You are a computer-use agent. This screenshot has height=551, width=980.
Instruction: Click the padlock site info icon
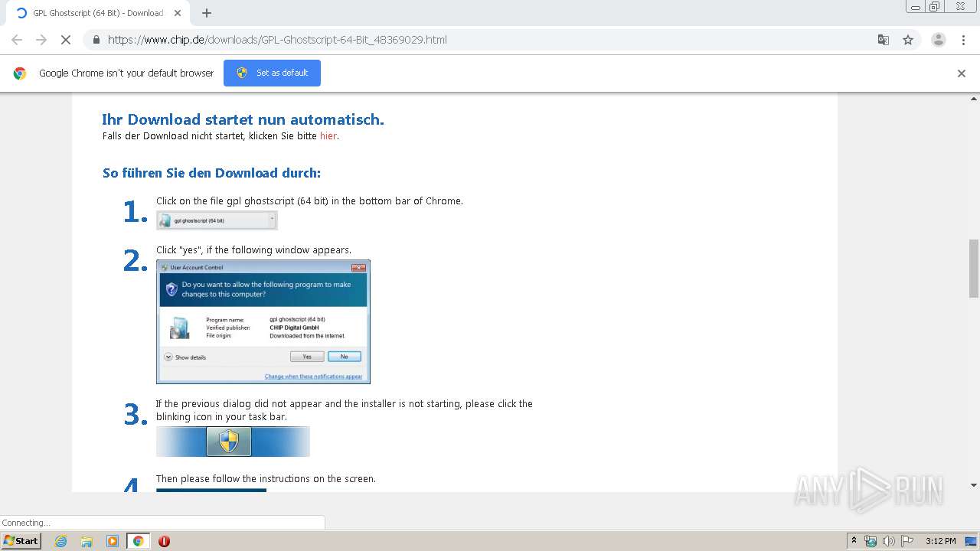point(96,40)
